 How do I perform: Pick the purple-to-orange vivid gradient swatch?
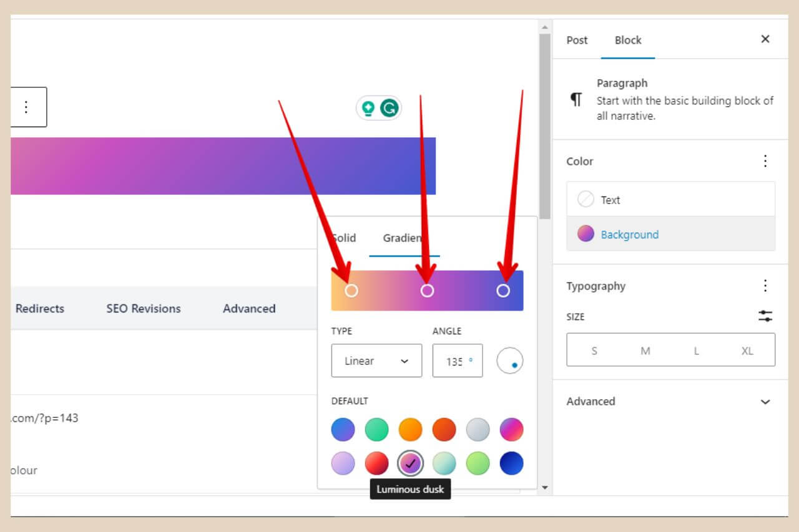tap(511, 430)
